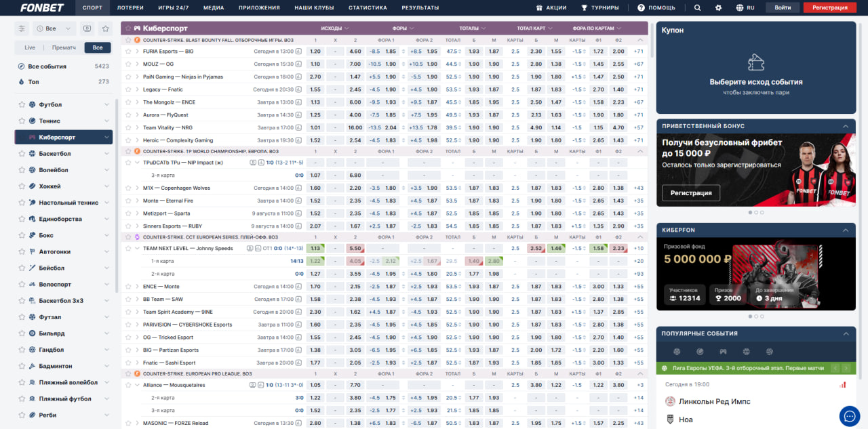This screenshot has width=868, height=429.
Task: Click the filter sliders icon in sidebar
Action: pos(22,28)
